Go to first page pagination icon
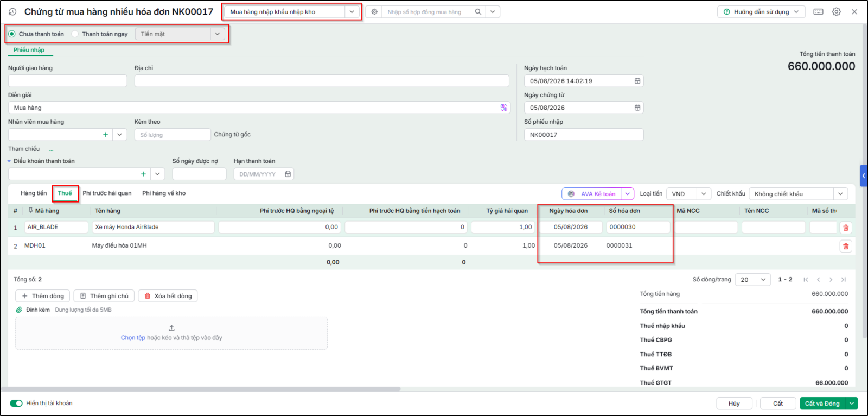 806,279
